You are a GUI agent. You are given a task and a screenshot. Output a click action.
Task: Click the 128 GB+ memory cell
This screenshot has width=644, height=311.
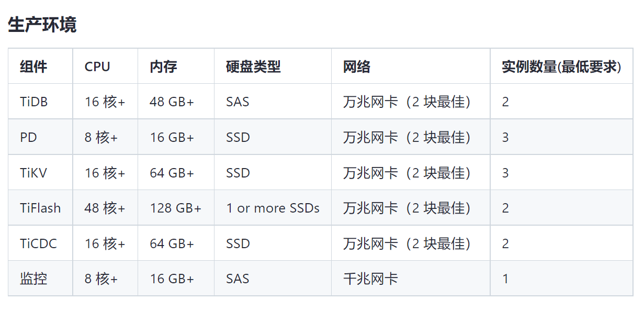[x=175, y=208]
